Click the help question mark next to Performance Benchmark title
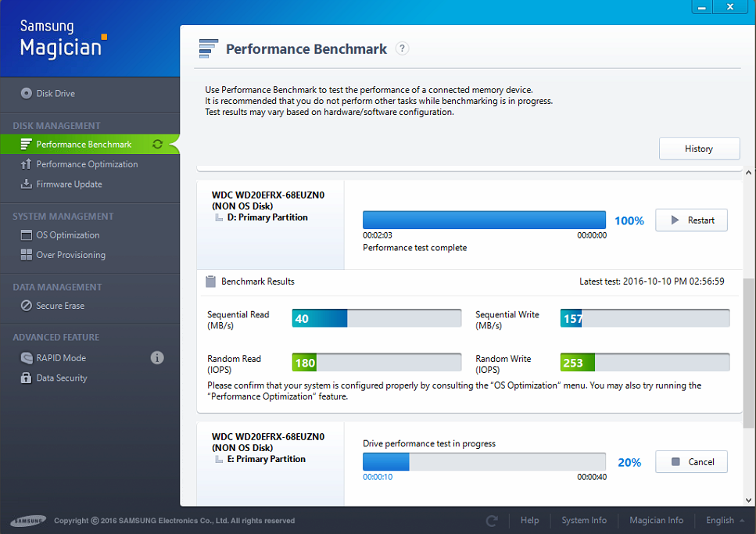756x534 pixels. [x=402, y=48]
